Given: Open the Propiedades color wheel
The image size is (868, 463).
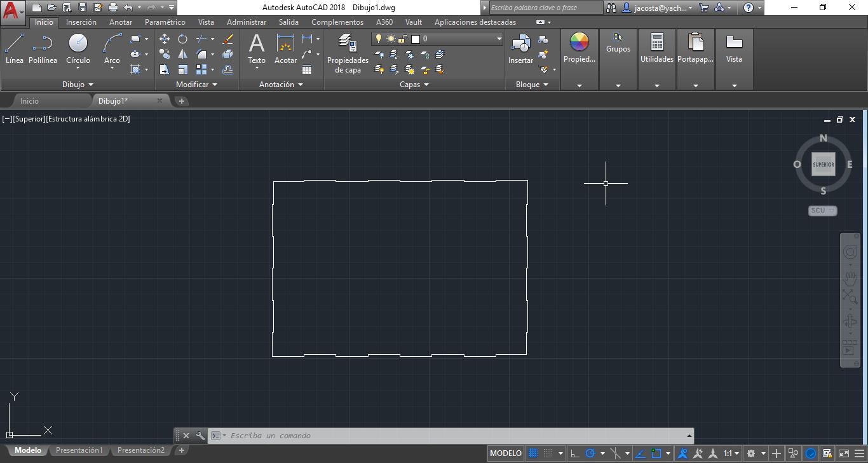Looking at the screenshot, I should point(580,49).
